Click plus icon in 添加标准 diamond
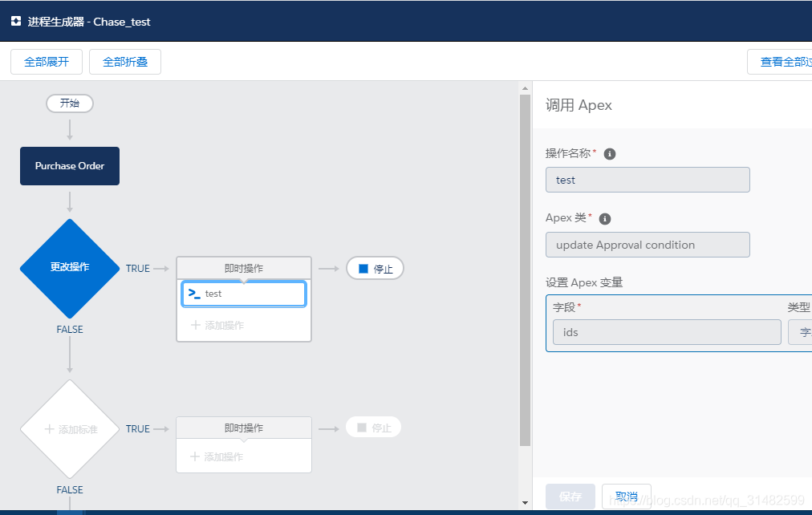This screenshot has height=515, width=812. [x=50, y=429]
